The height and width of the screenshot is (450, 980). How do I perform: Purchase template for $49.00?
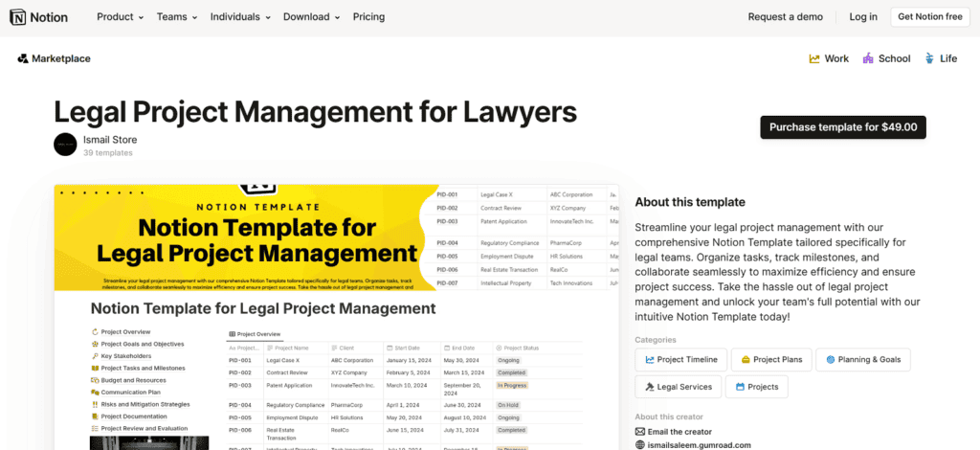(x=843, y=127)
